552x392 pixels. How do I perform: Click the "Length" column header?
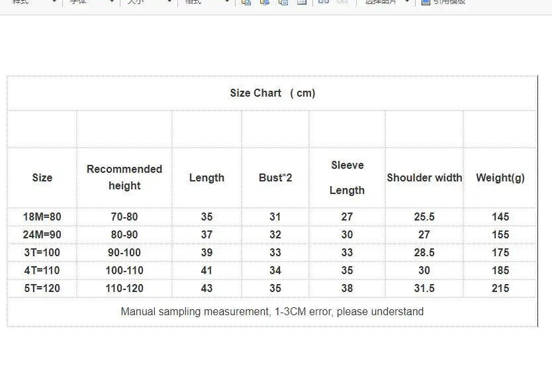point(207,177)
